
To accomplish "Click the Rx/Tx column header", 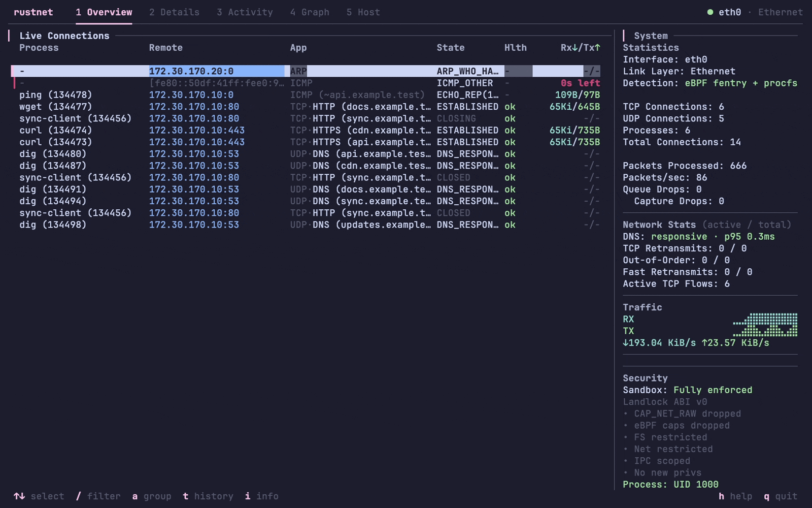I will click(581, 48).
